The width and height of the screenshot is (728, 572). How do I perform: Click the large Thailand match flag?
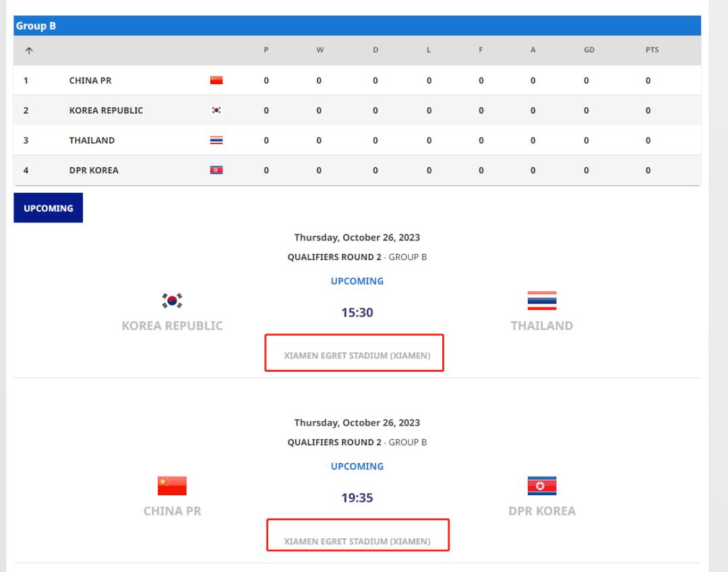pyautogui.click(x=542, y=300)
